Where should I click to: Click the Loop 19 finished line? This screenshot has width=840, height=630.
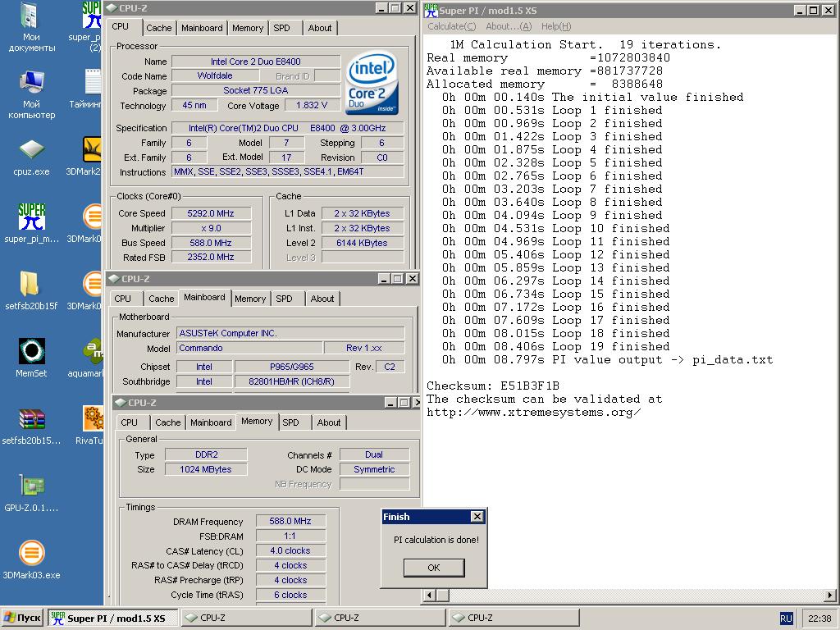pyautogui.click(x=555, y=347)
